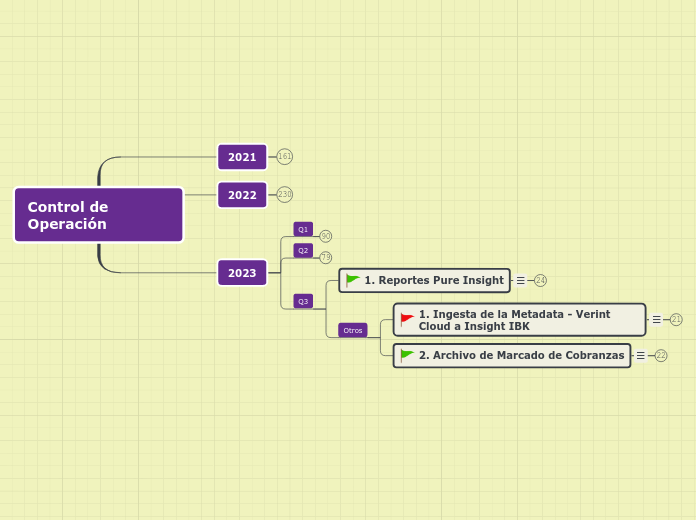The height and width of the screenshot is (520, 696).
Task: Select Archivo de Marcado de Cobranzas topic
Action: (512, 355)
